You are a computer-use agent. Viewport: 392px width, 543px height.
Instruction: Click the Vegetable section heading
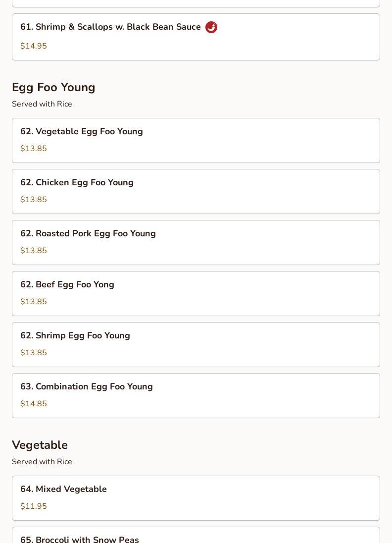pyautogui.click(x=40, y=445)
